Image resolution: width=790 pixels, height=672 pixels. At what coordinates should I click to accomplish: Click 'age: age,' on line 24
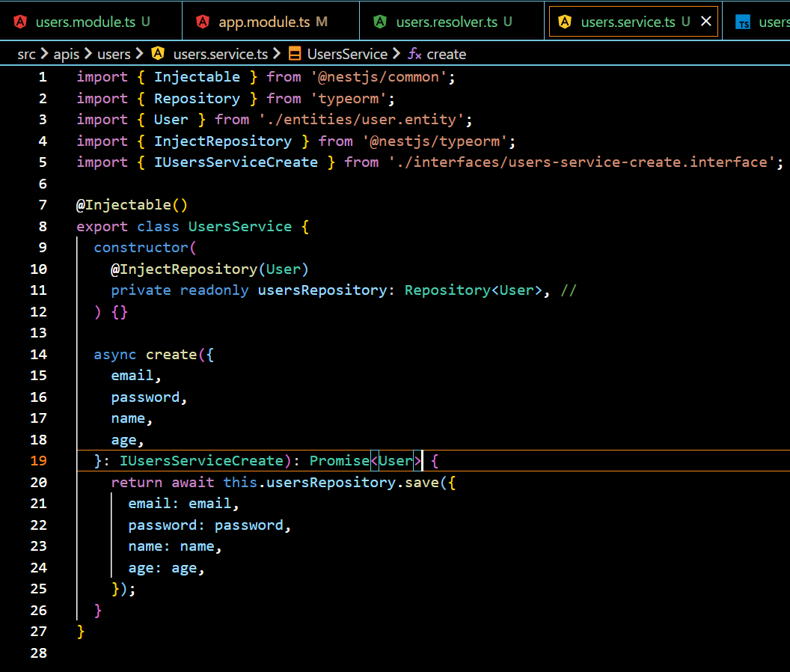(166, 568)
